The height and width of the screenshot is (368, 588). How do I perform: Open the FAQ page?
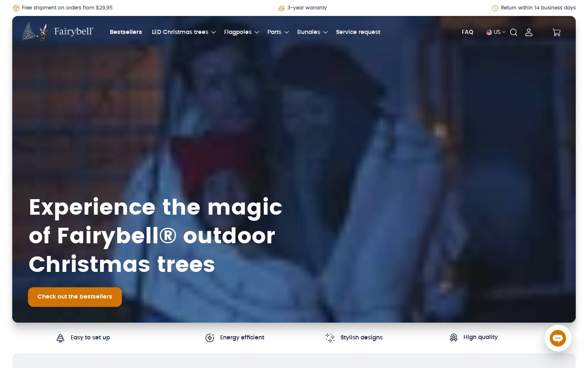pos(468,32)
